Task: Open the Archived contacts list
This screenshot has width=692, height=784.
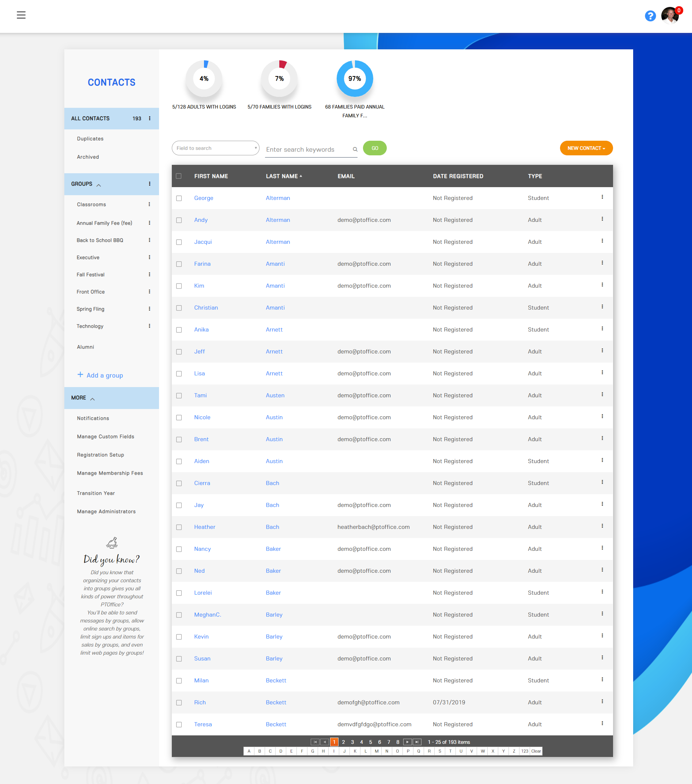Action: 88,157
